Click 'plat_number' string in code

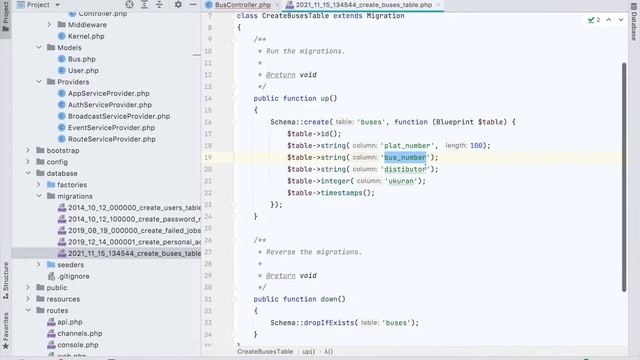(407, 145)
